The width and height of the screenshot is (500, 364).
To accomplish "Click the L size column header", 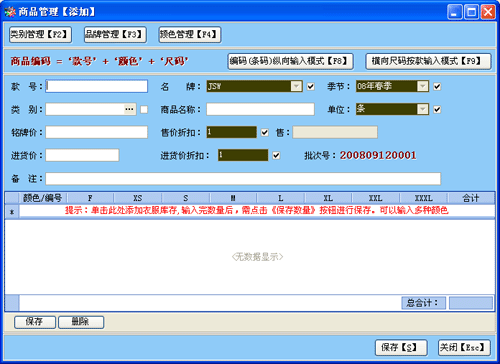I will click(281, 198).
